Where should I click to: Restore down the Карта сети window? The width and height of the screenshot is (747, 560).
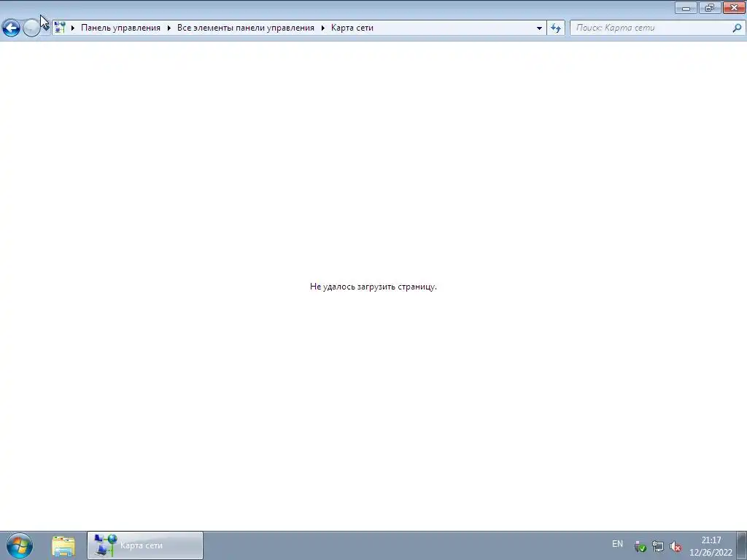pyautogui.click(x=710, y=7)
